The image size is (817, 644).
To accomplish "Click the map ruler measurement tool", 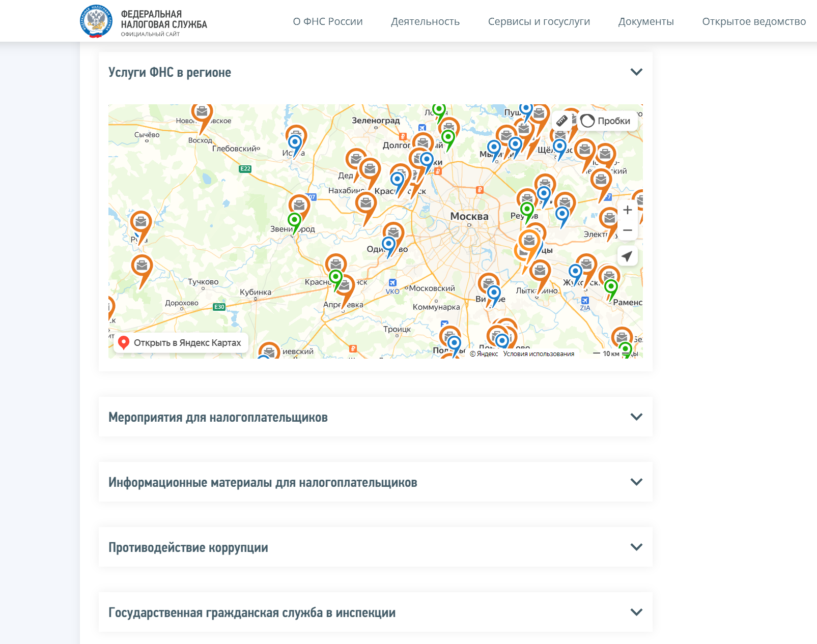I will tap(561, 121).
